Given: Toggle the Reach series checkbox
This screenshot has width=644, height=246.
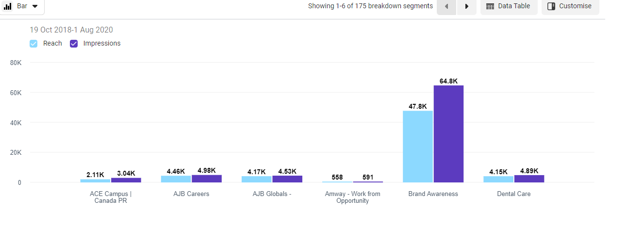Looking at the screenshot, I should pos(33,44).
